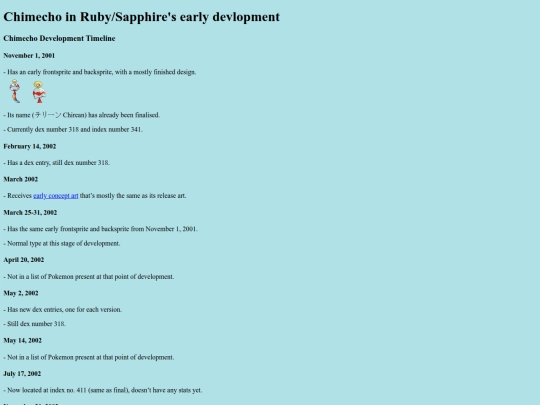Click the 'Not in a list' line under April 20
540x405 pixels.
(89, 277)
